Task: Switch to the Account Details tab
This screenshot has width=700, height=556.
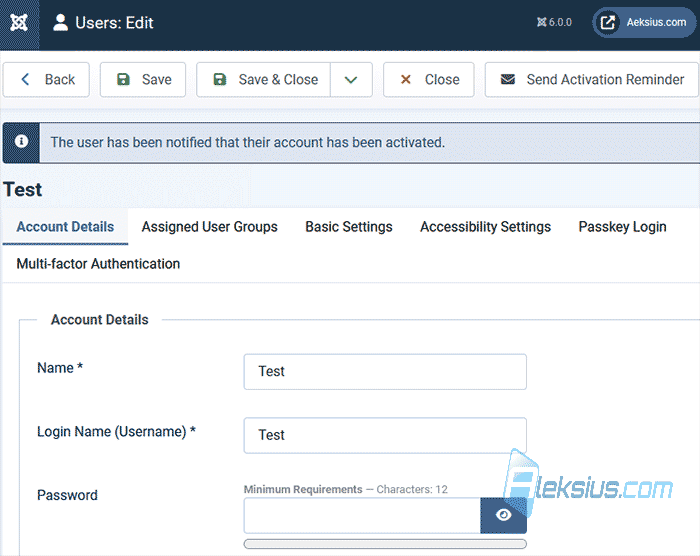Action: point(65,227)
